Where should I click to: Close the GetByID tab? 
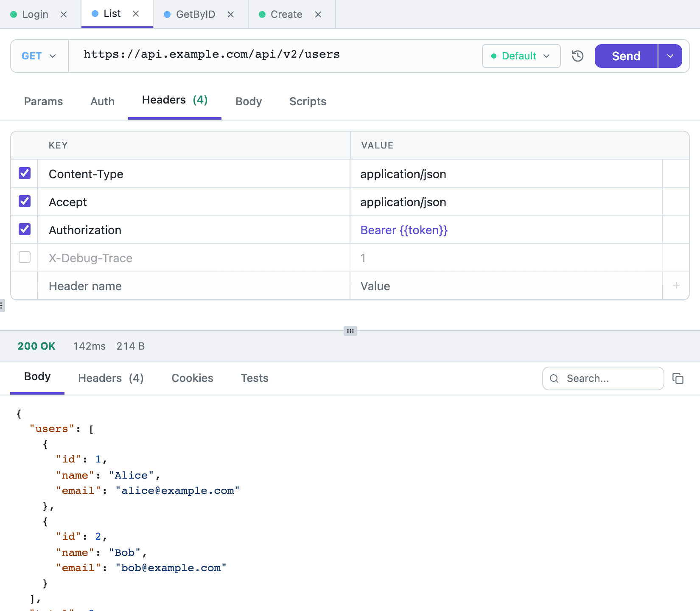[x=231, y=14]
